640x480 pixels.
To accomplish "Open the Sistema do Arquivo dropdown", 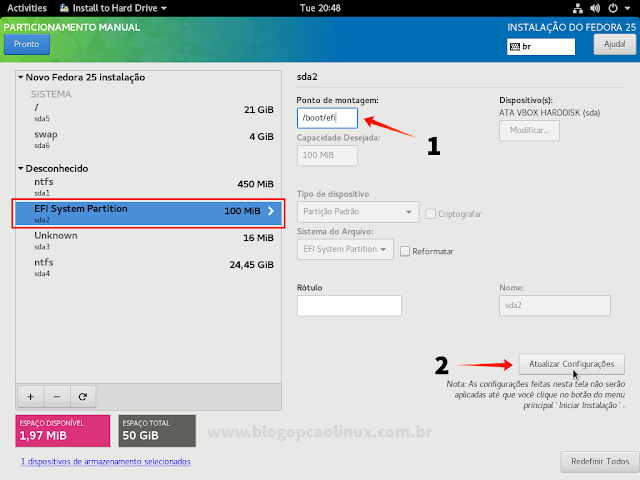I will click(x=345, y=249).
